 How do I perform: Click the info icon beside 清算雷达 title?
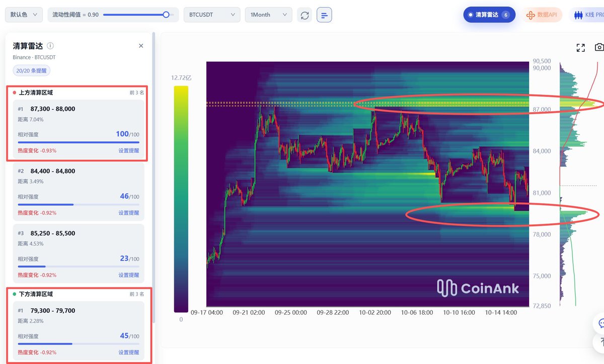50,46
